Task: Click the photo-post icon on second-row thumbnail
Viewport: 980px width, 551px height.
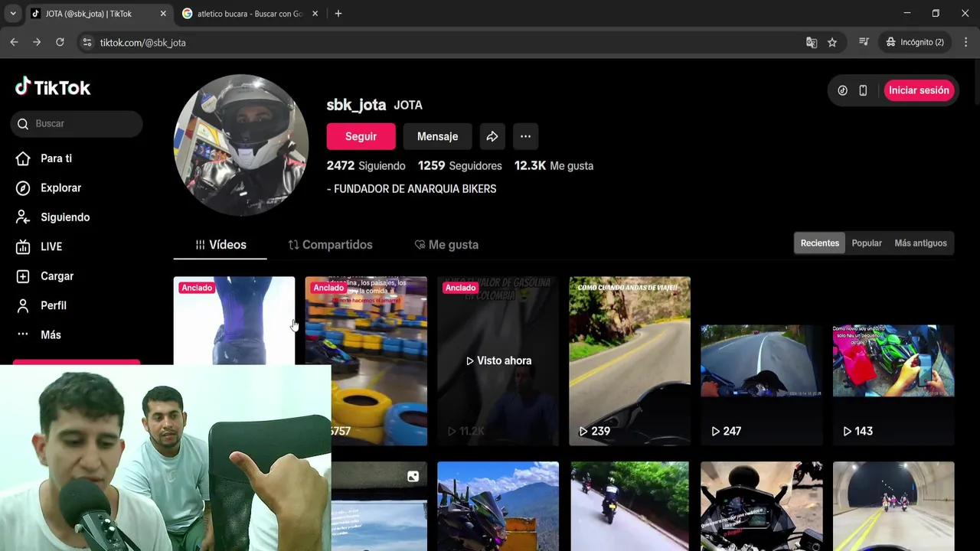Action: (x=413, y=477)
